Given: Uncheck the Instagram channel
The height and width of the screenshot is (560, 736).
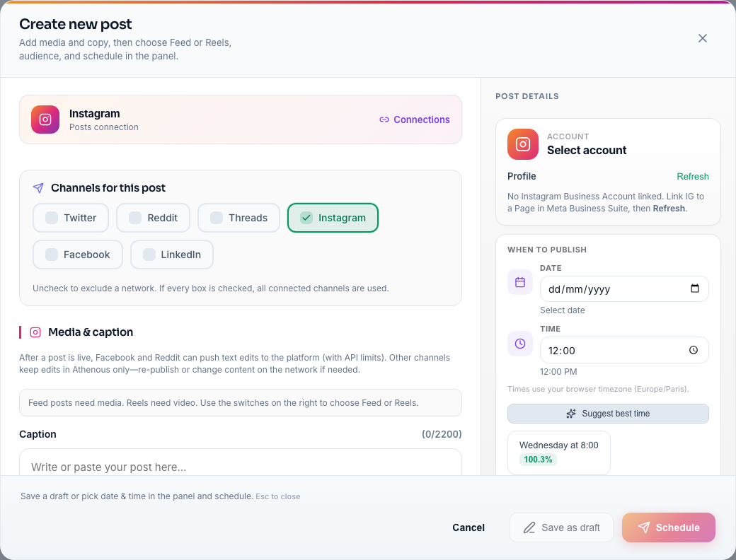Looking at the screenshot, I should coord(306,218).
